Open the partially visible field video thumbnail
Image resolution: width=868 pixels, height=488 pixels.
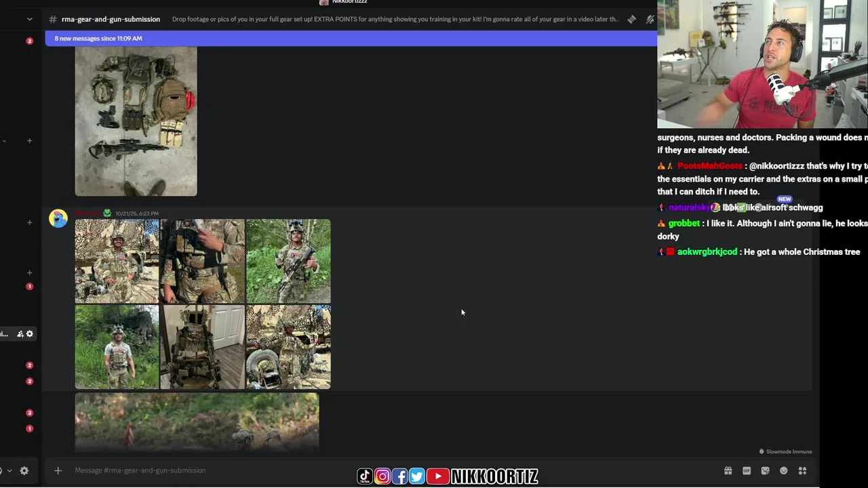tap(197, 422)
